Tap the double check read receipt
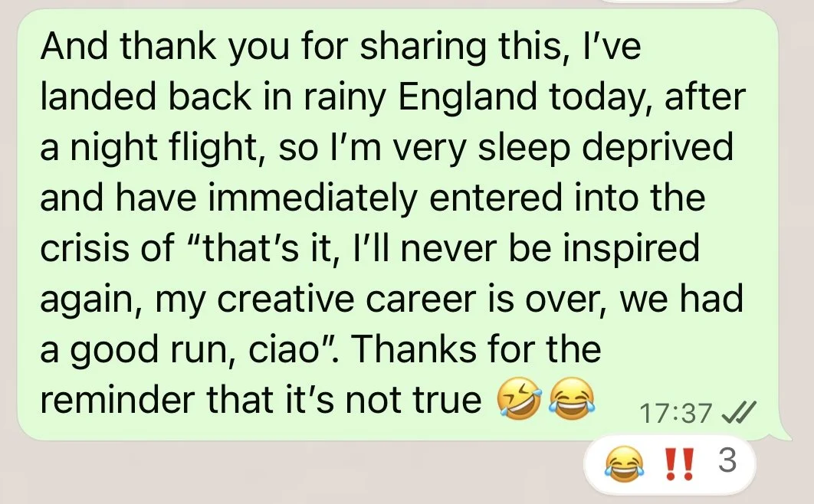This screenshot has height=504, width=814. click(x=739, y=412)
